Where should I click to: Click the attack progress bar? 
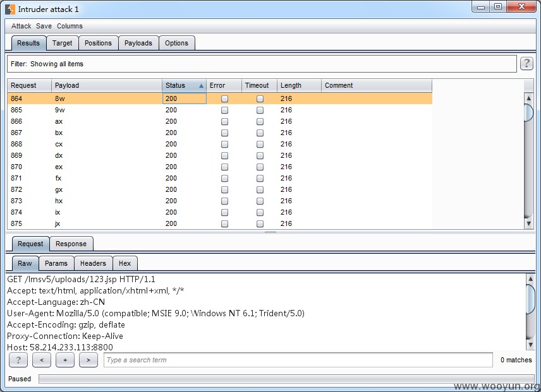[286, 379]
